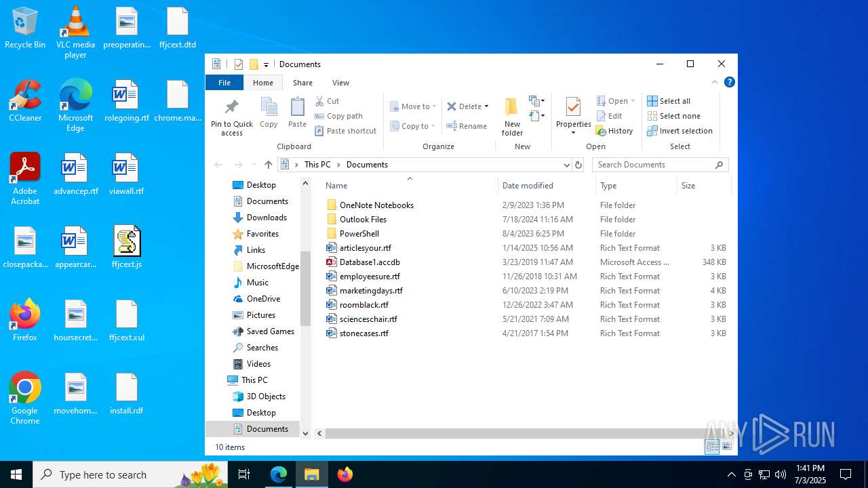This screenshot has height=488, width=868.
Task: Click This PC in address breadcrumb
Action: (x=317, y=165)
